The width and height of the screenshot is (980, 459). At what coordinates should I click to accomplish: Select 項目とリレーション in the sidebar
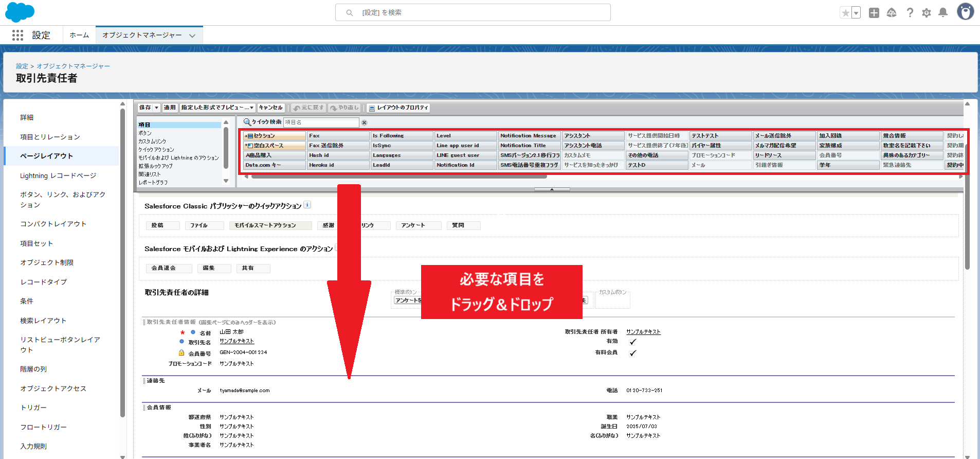[50, 137]
